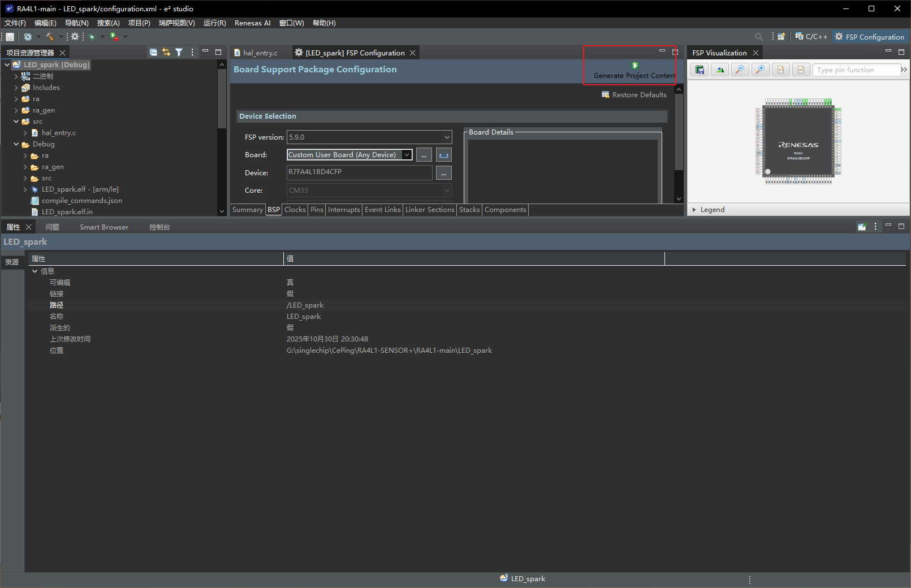Image resolution: width=911 pixels, height=588 pixels.
Task: Open the Renesas AI menu
Action: pyautogui.click(x=252, y=23)
